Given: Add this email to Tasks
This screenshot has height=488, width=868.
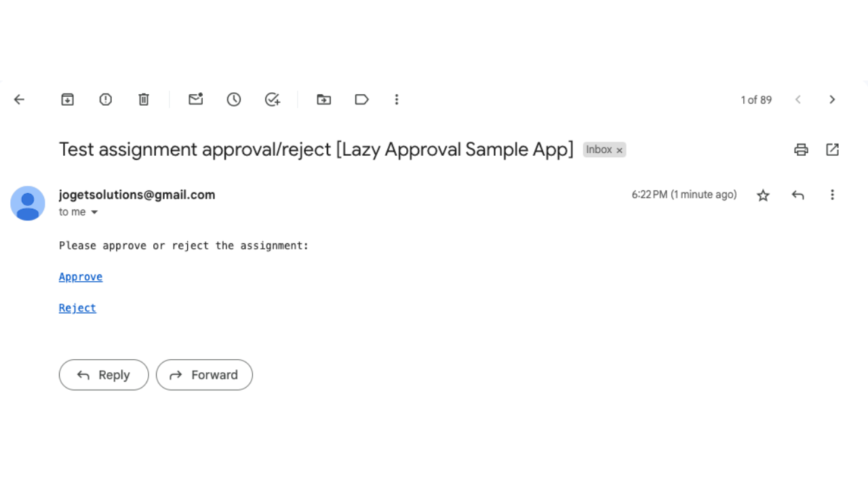Looking at the screenshot, I should tap(272, 100).
